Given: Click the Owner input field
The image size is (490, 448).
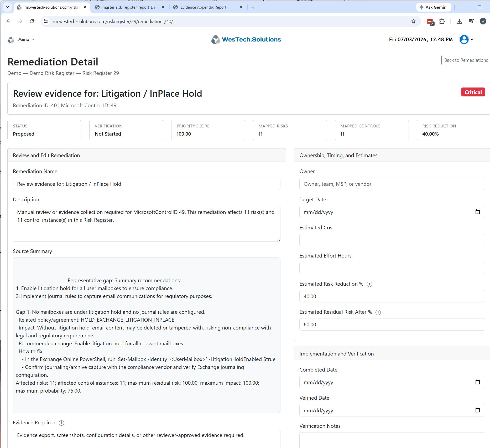Looking at the screenshot, I should click(x=392, y=184).
